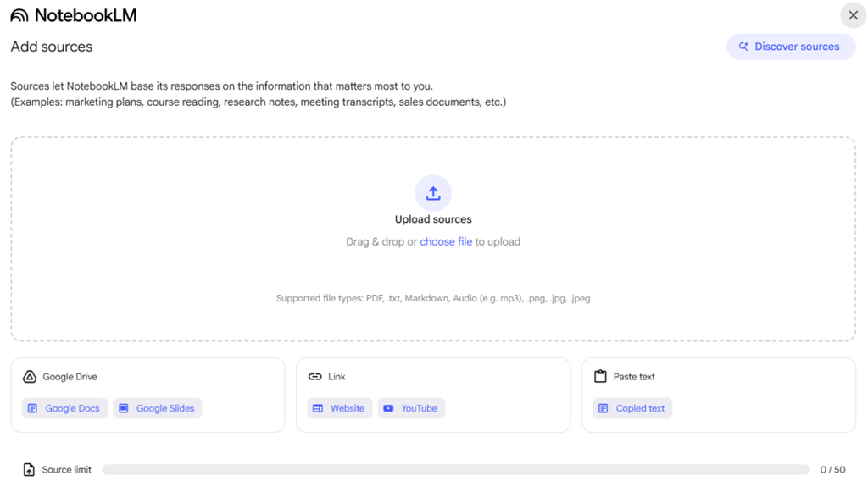Click the "Sources let NotebookLM base its responses" line
The image size is (868, 492).
221,86
